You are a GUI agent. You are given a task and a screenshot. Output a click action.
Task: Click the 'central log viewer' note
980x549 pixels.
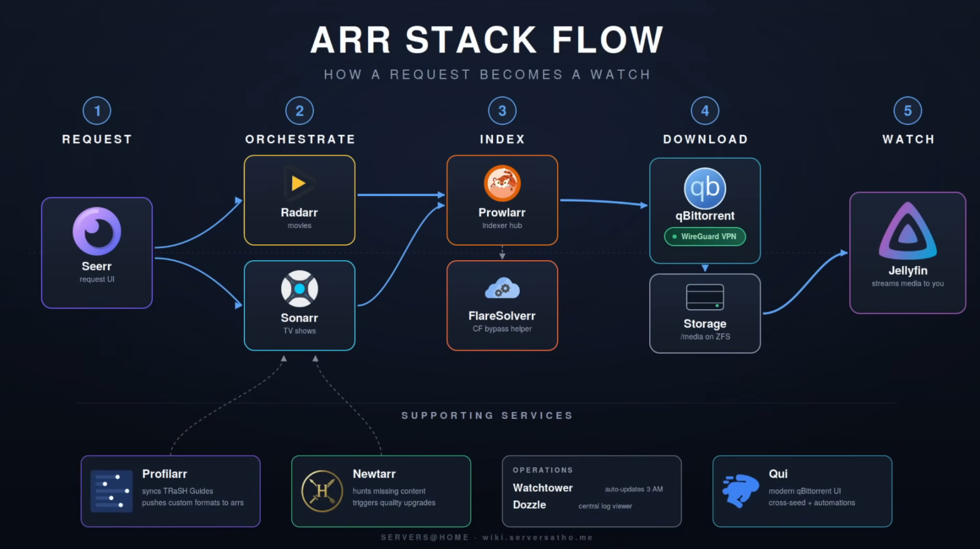[605, 506]
